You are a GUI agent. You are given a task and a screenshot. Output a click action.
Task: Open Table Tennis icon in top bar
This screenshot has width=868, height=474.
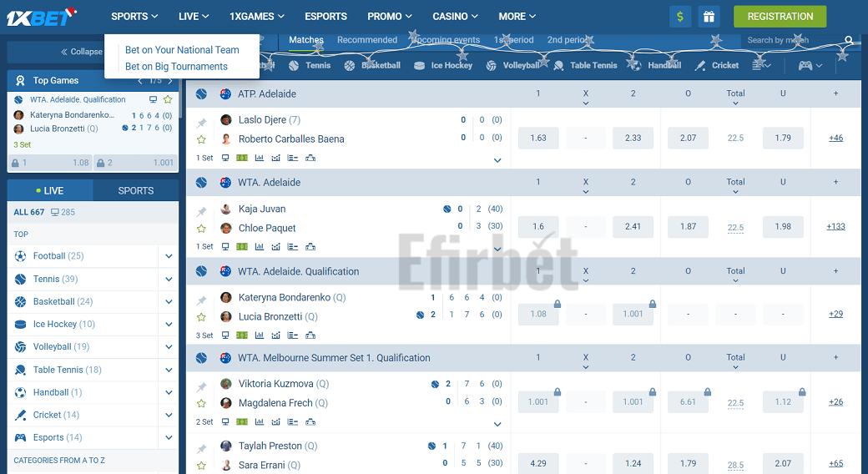(x=558, y=65)
